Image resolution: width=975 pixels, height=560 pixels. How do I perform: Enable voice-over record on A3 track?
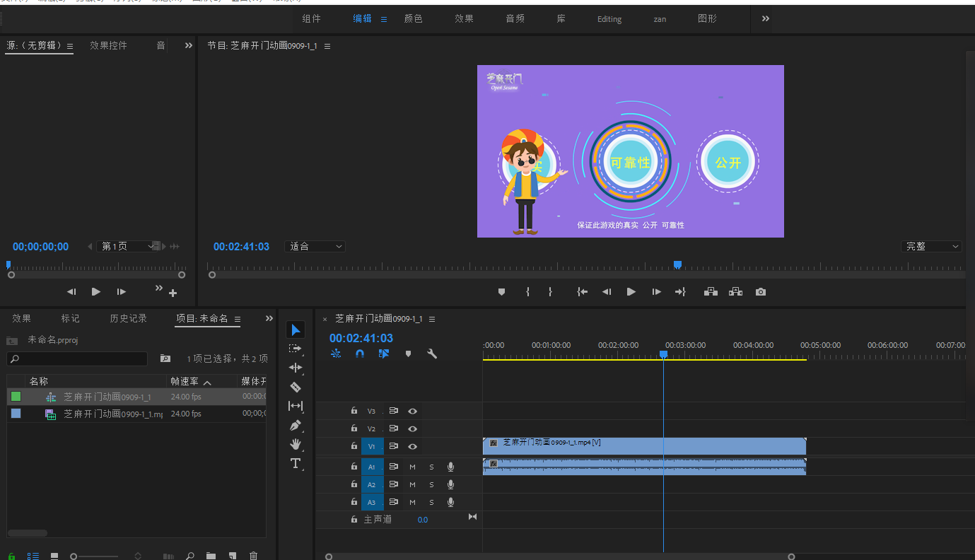click(450, 502)
